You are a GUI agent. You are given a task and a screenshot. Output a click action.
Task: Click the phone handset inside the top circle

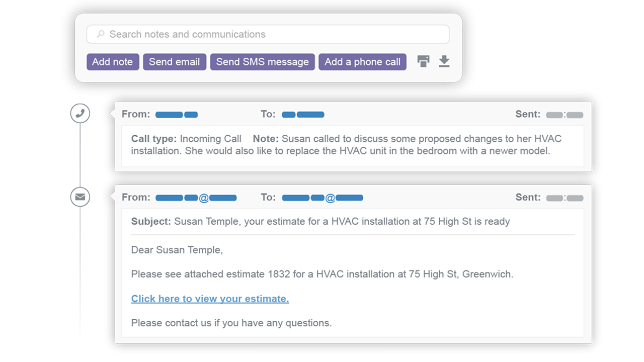(x=80, y=113)
